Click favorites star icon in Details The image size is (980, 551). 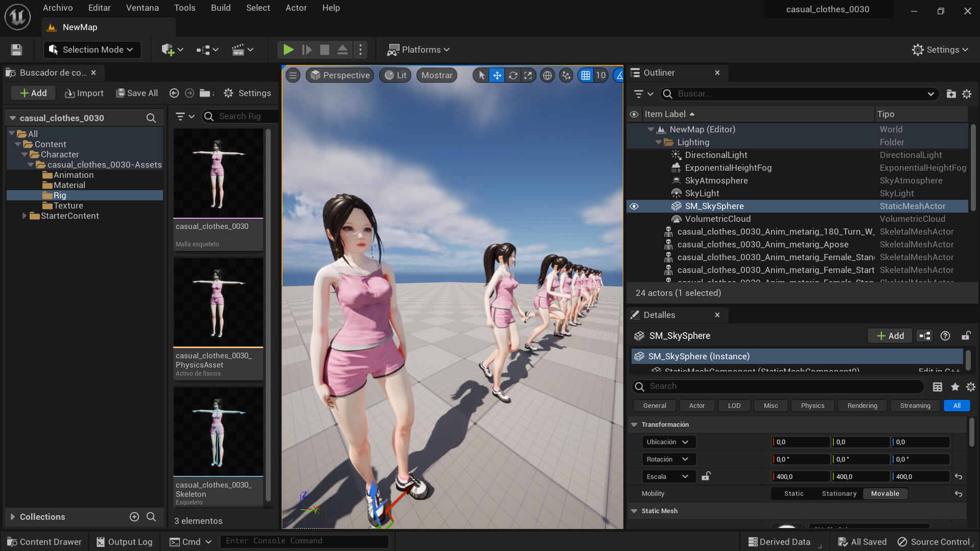[954, 387]
